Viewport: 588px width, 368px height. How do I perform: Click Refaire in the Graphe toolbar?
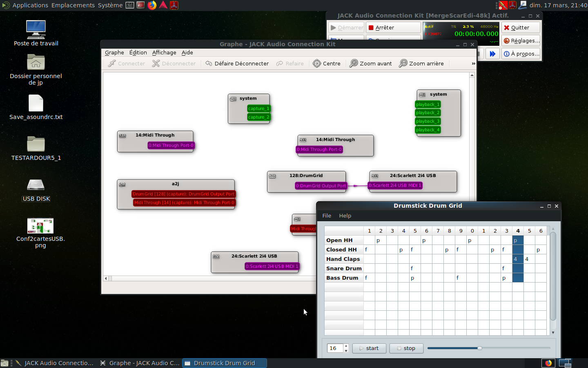point(290,63)
